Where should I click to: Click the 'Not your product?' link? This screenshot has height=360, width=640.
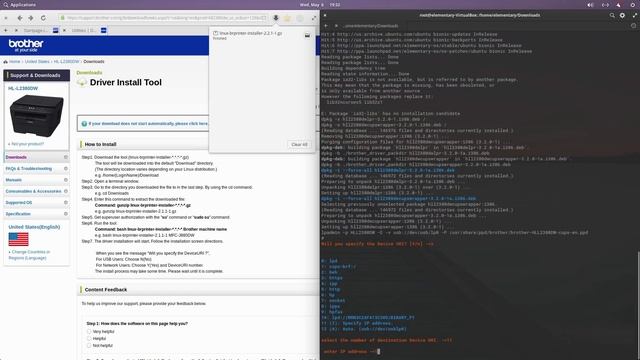tap(26, 144)
